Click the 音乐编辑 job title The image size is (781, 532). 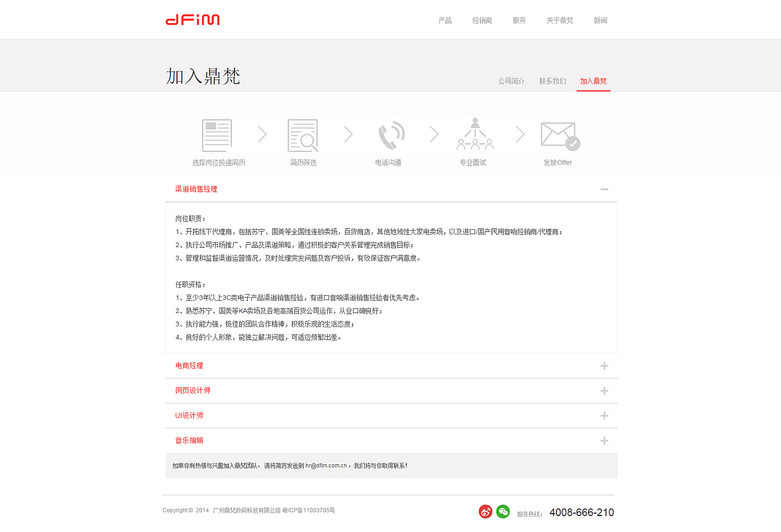[189, 440]
